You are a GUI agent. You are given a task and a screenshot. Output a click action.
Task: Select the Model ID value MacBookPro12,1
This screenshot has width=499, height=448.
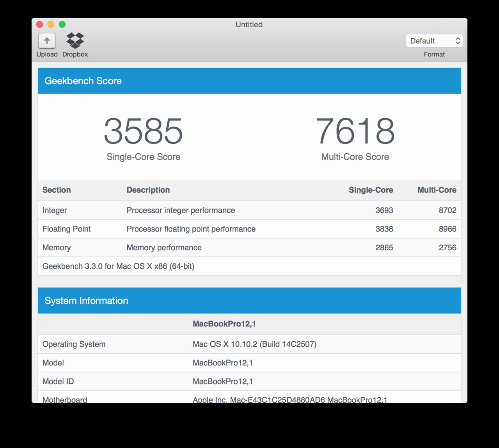223,382
